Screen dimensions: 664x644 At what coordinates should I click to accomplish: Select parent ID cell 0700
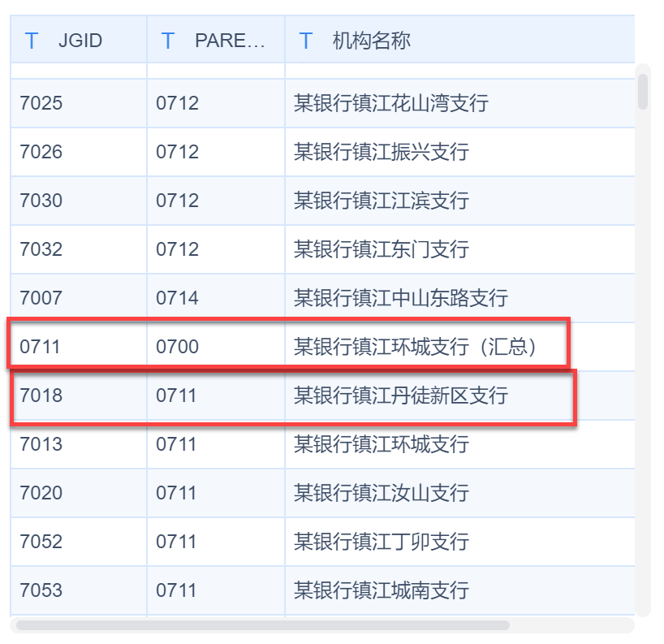coord(177,348)
